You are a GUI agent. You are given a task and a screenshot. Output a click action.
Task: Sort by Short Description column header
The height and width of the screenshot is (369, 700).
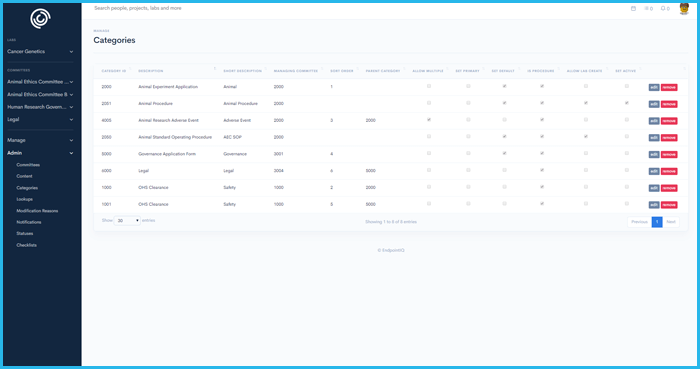click(242, 71)
